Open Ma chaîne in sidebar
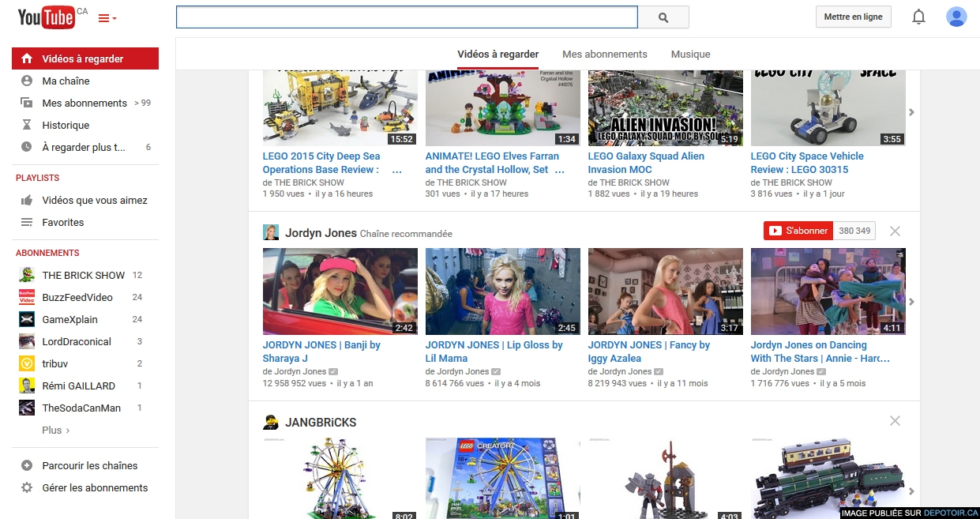The height and width of the screenshot is (519, 980). 85,81
